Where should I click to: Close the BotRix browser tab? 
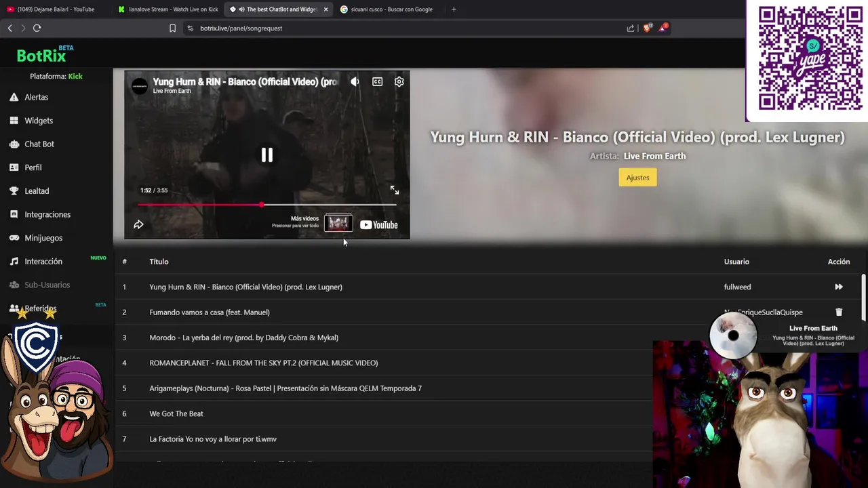tap(325, 9)
